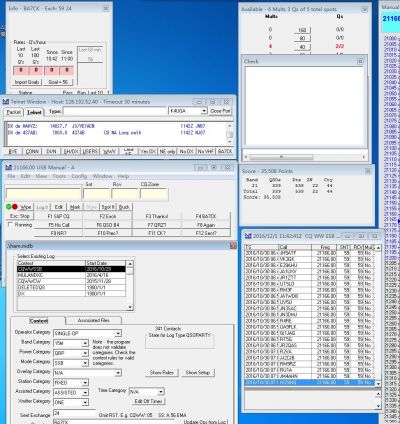Click the F2 Exch function button
Screen dimensions: 400x424
pyautogui.click(x=108, y=216)
